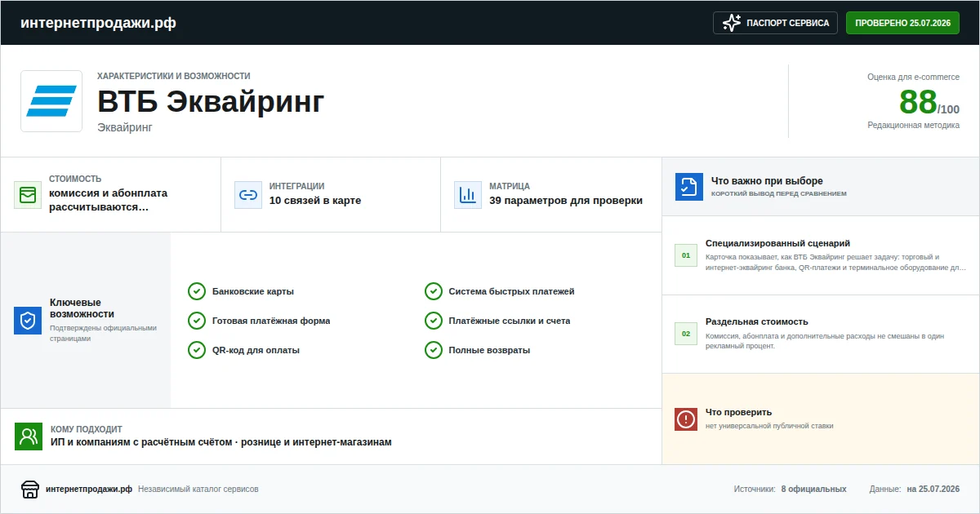The width and height of the screenshot is (980, 514).
Task: Click the red exclamation icon by Что проверить
Action: point(686,419)
